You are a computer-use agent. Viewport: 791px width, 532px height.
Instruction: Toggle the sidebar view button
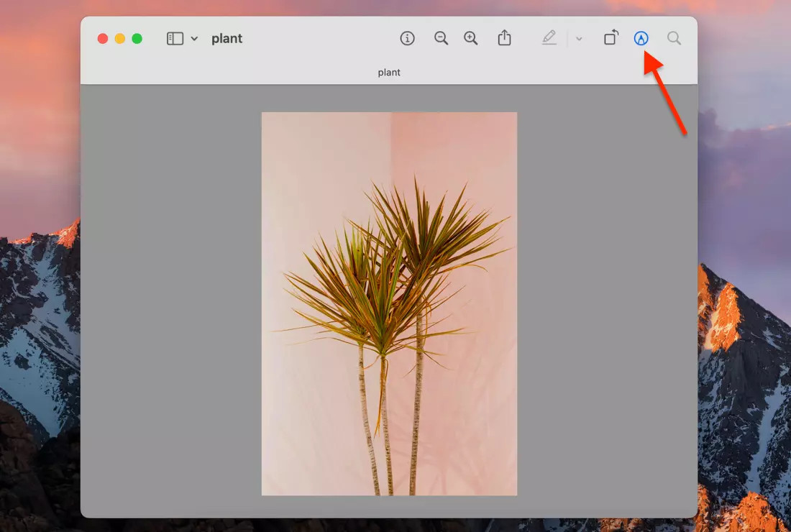click(175, 39)
